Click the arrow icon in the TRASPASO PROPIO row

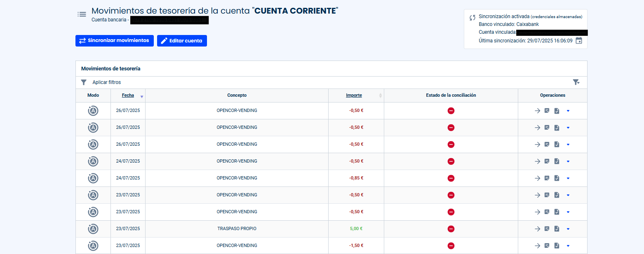click(537, 229)
